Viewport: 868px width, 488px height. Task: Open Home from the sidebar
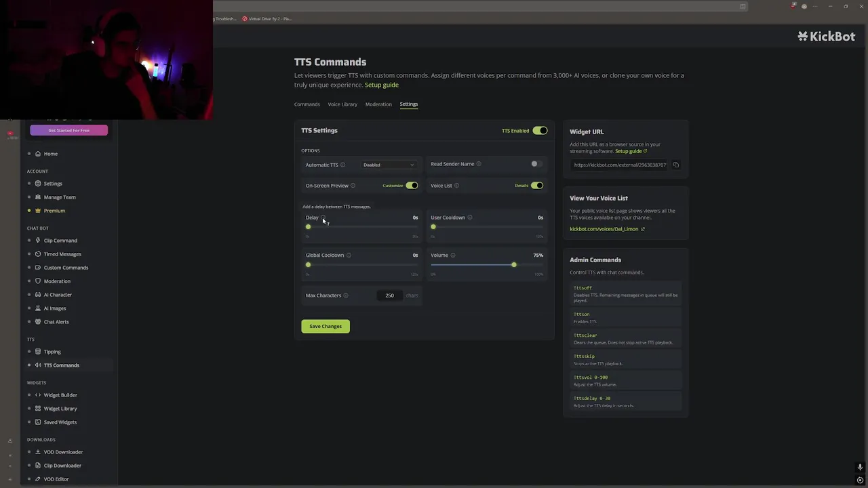point(51,154)
